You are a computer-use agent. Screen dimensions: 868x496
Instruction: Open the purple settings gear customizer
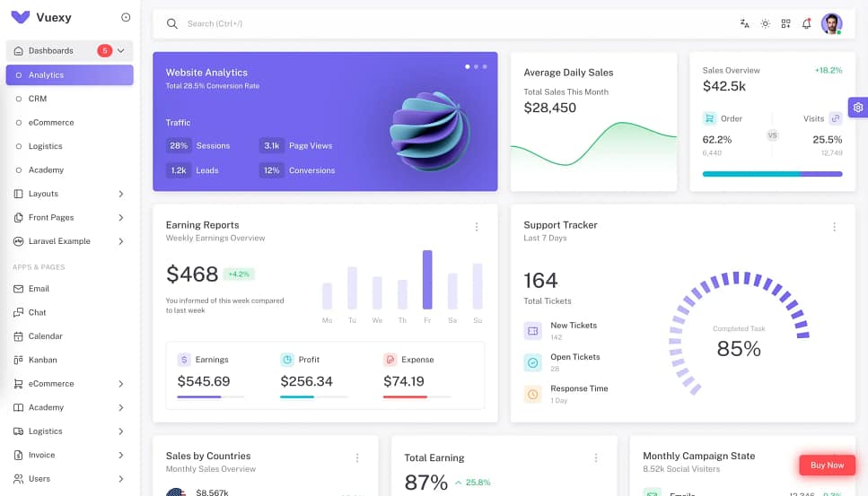point(857,108)
